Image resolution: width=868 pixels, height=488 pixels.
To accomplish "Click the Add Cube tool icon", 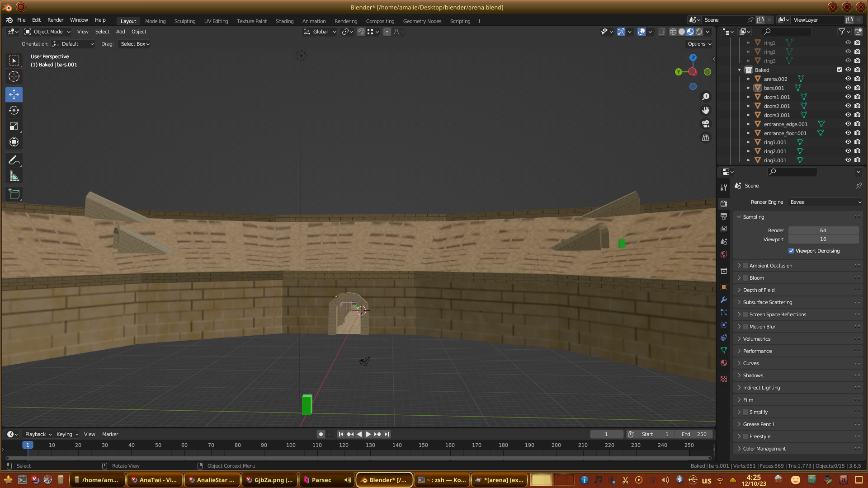I will pyautogui.click(x=14, y=194).
